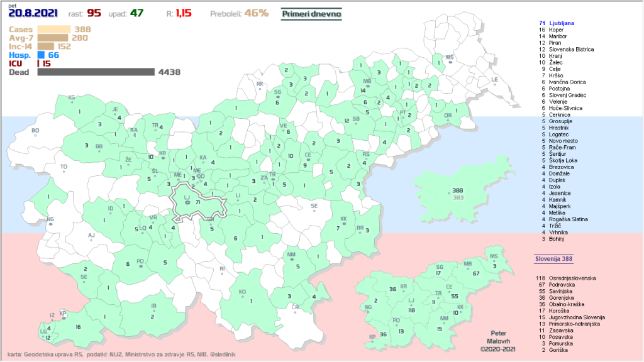Click the grey Dead bar

96,72
